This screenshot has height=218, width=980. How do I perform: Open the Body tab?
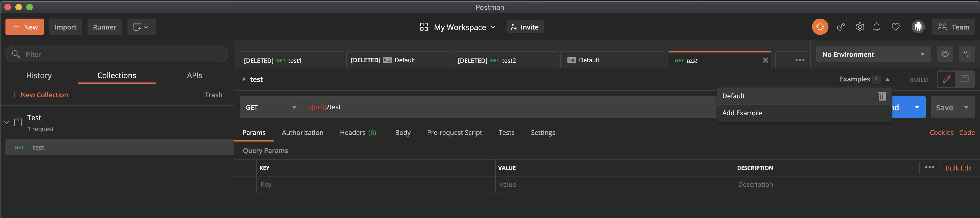click(x=402, y=132)
